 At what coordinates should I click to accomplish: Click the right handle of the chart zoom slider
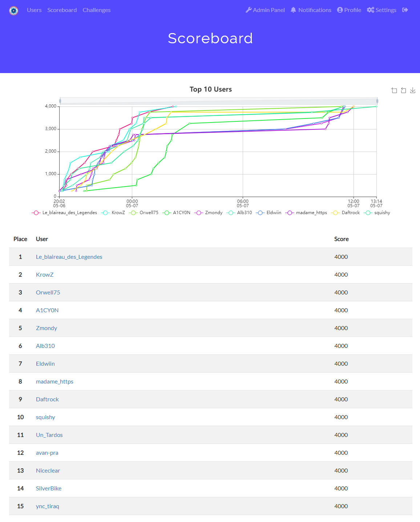pos(377,101)
